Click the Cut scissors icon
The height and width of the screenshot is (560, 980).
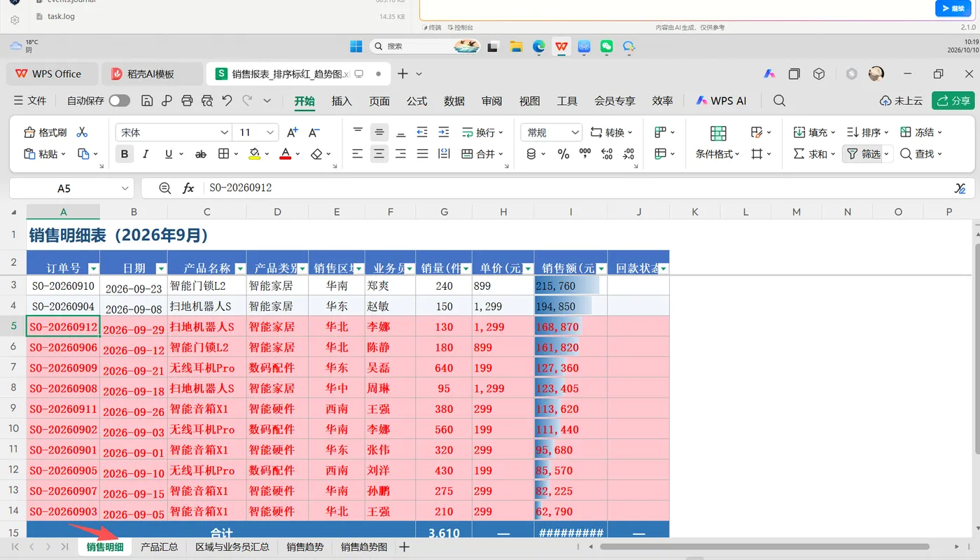click(82, 132)
